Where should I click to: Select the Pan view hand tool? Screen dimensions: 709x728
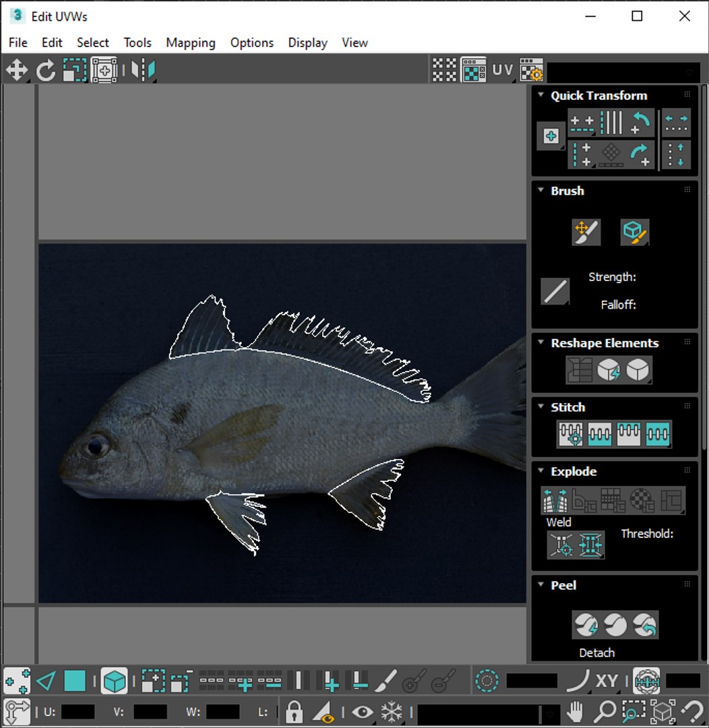[576, 711]
